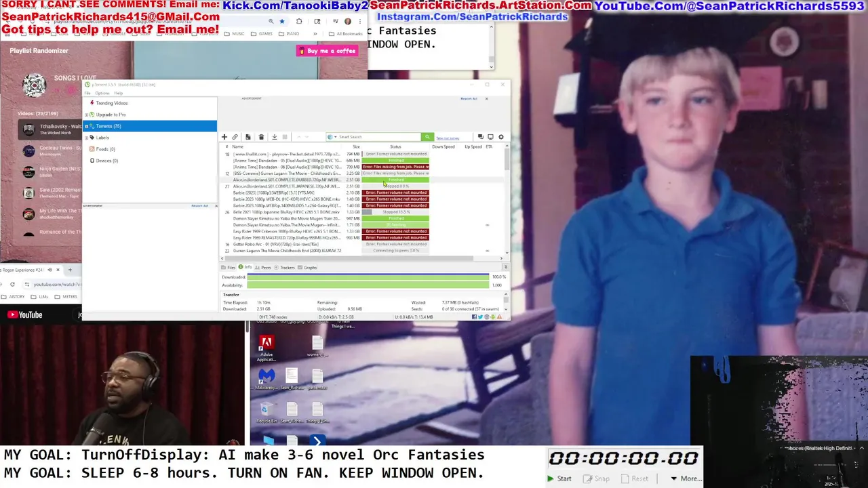Collapse Torrents (76) tree node
Image resolution: width=868 pixels, height=488 pixels.
(x=86, y=126)
